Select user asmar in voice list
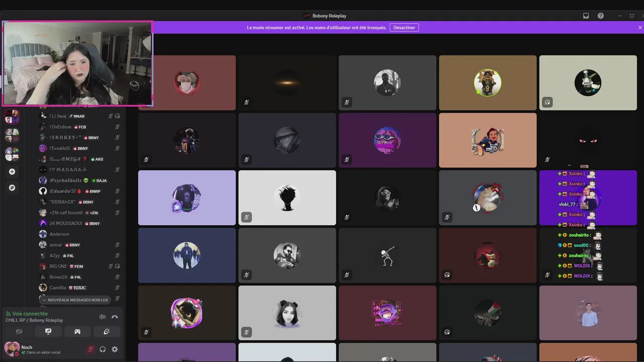The image size is (644, 362). point(79,245)
